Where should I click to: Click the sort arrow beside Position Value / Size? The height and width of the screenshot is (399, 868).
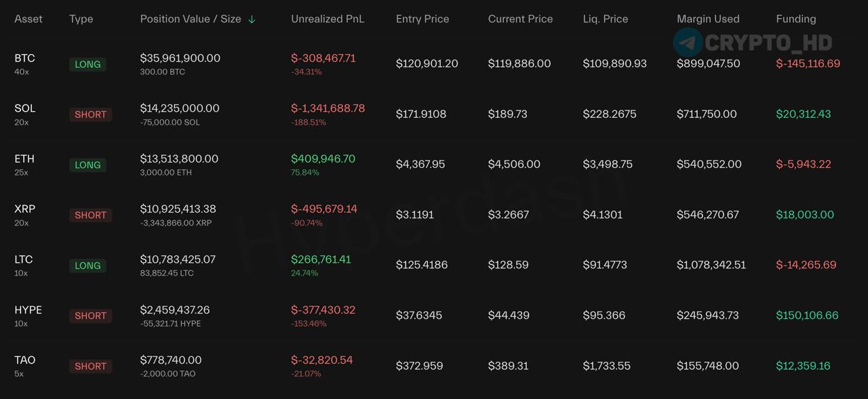click(x=252, y=19)
